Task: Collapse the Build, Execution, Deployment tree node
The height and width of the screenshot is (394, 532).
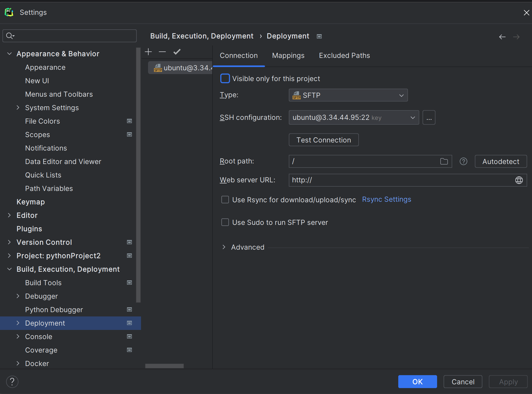Action: pyautogui.click(x=9, y=269)
